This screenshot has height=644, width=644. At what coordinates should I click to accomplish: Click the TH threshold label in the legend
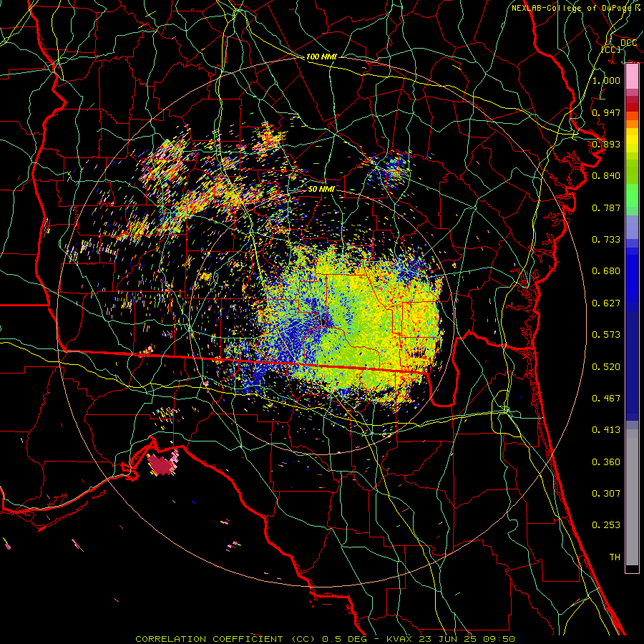click(x=615, y=557)
